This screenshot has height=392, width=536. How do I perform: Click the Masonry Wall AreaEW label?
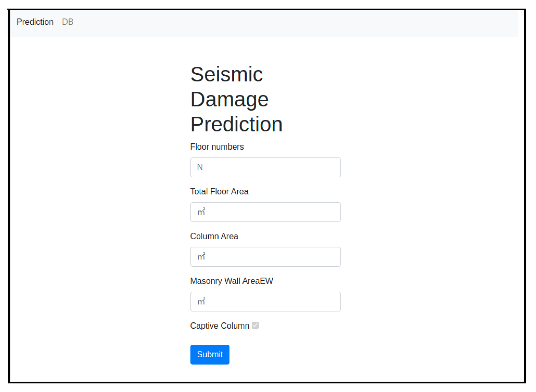[x=232, y=281]
